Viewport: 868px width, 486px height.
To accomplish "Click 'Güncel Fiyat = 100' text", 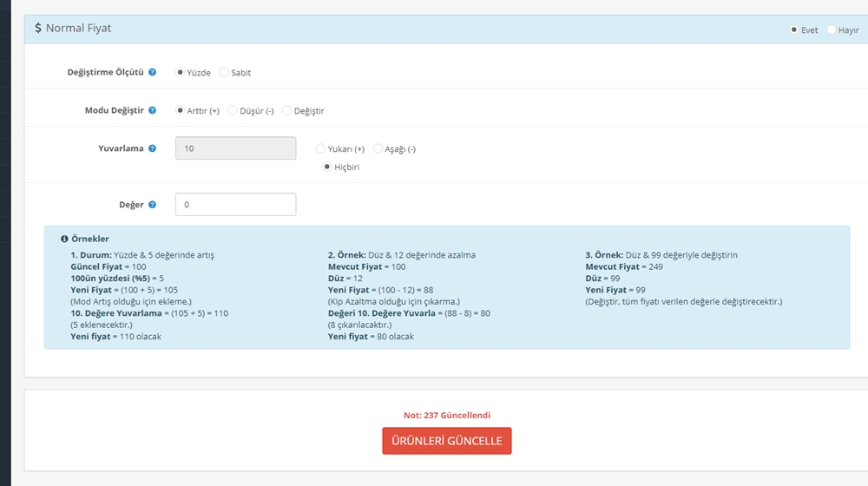I will click(x=108, y=266).
